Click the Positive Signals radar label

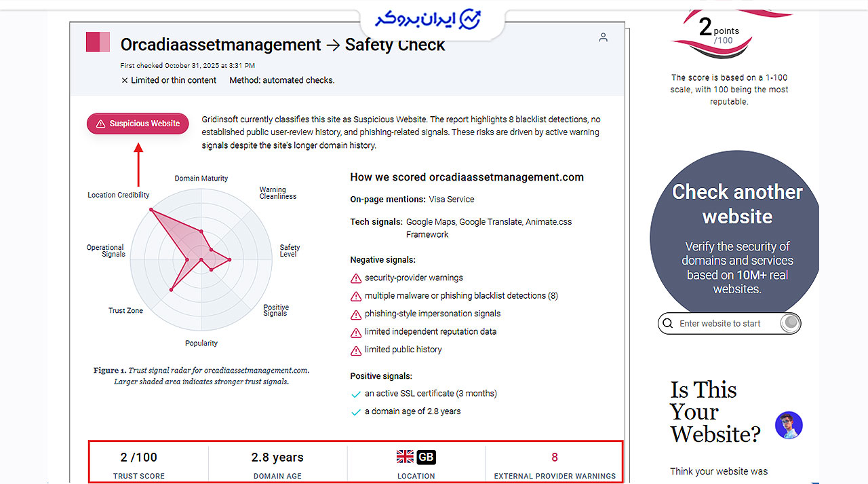click(x=276, y=310)
